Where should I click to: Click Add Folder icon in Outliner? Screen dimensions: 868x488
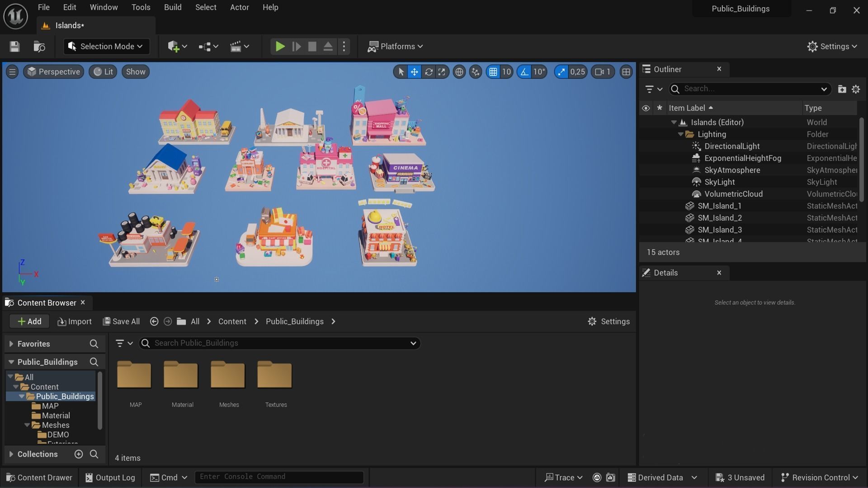coord(841,89)
